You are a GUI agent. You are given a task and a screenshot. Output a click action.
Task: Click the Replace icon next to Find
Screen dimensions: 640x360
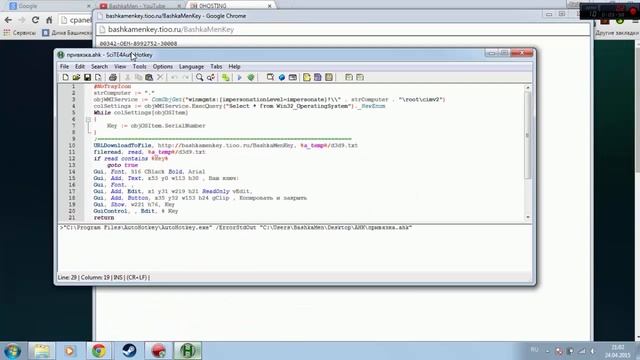pyautogui.click(x=211, y=77)
